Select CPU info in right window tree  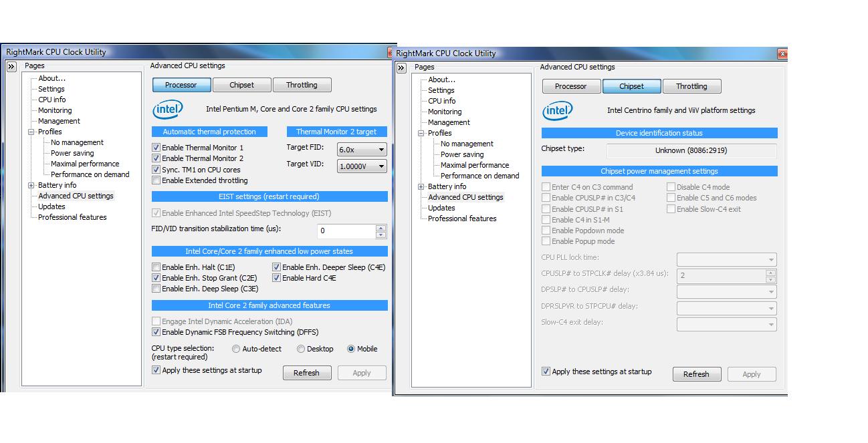coord(442,101)
